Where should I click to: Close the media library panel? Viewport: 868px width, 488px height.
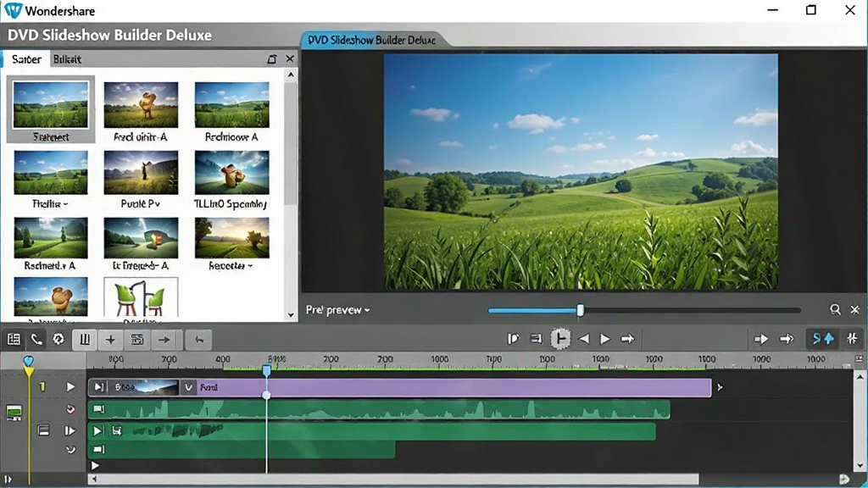point(290,58)
